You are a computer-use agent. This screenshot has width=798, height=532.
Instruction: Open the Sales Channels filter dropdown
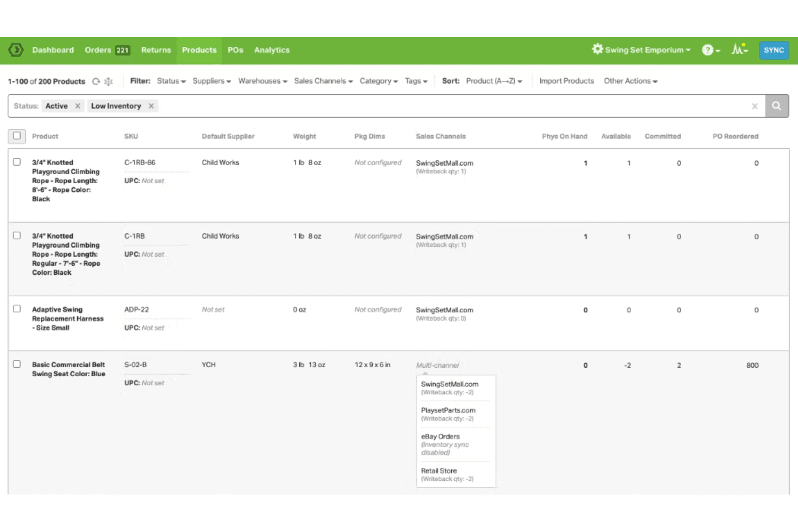(x=324, y=81)
